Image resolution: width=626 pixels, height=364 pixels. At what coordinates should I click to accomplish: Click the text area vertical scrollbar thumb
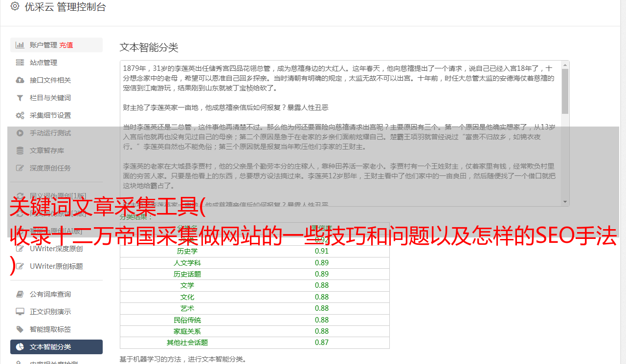[565, 91]
